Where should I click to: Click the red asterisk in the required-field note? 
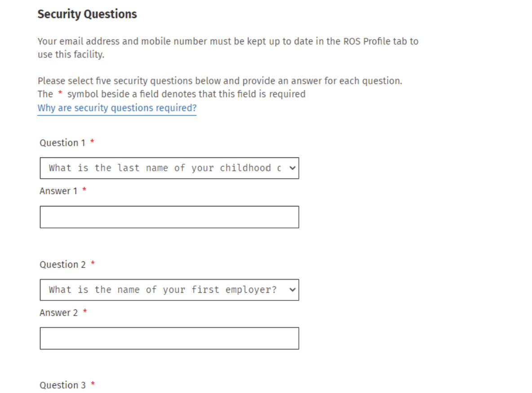pyautogui.click(x=60, y=94)
